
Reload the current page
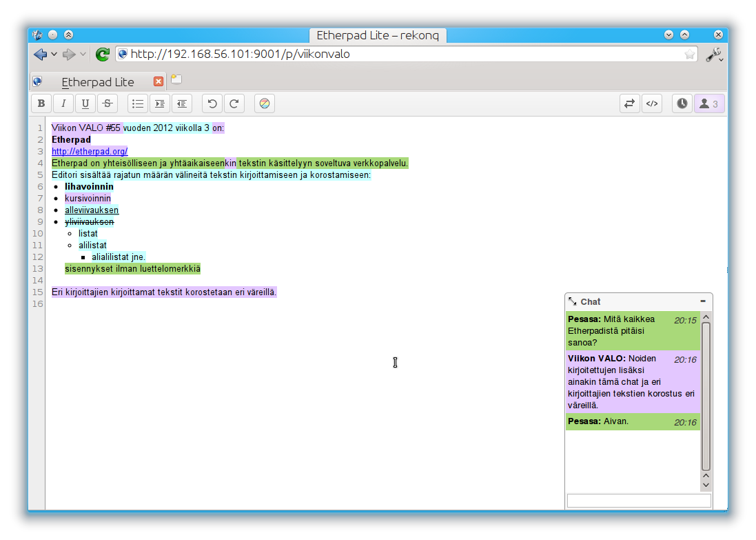click(x=102, y=54)
